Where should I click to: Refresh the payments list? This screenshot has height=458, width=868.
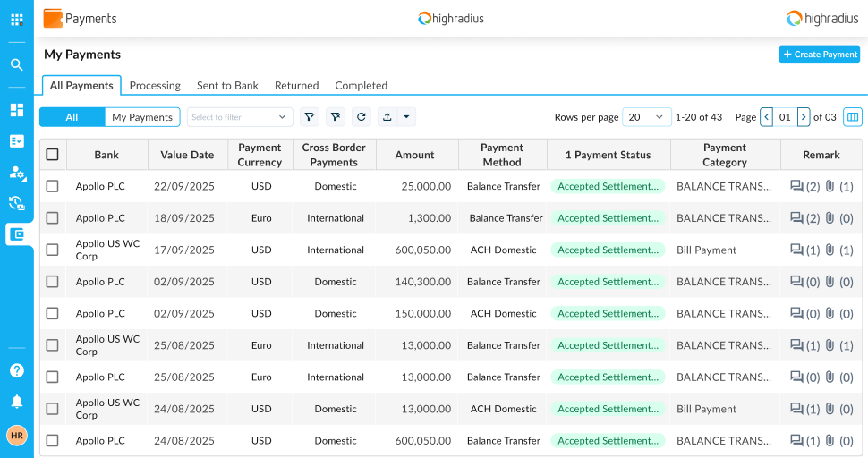362,117
